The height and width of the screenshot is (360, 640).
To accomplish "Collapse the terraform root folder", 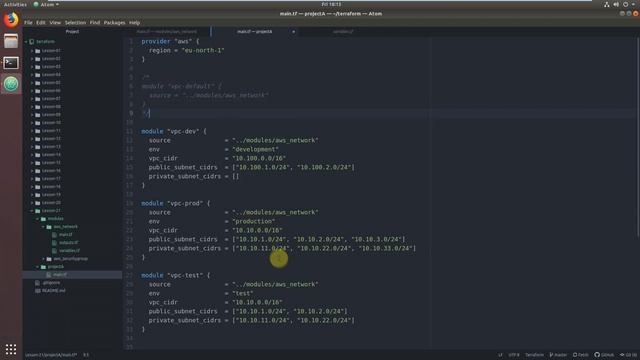I will [x=26, y=42].
